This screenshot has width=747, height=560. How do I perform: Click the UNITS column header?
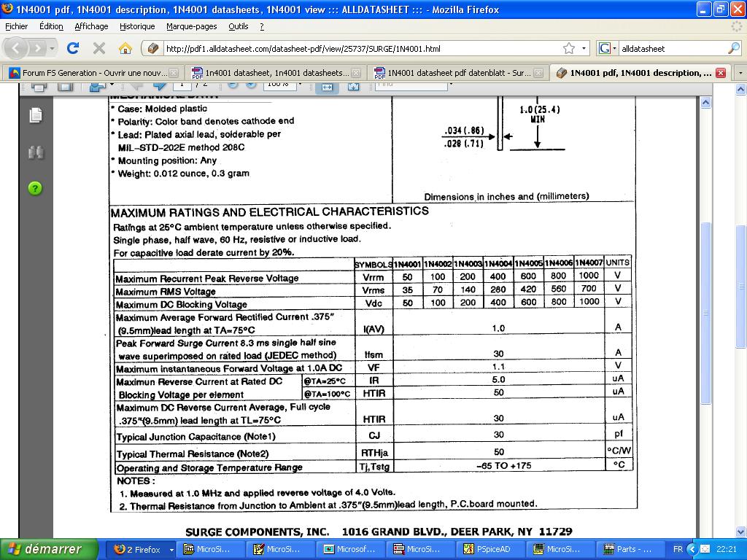coord(617,262)
